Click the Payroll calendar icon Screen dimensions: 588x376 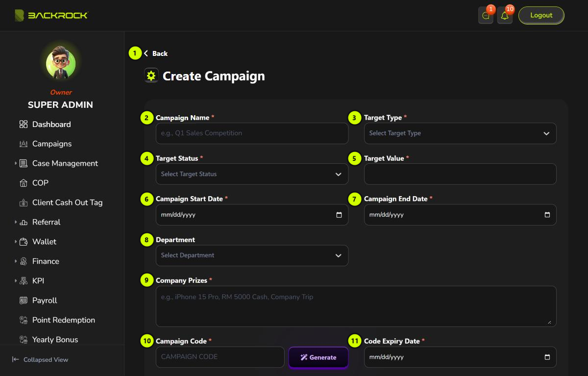click(x=24, y=301)
